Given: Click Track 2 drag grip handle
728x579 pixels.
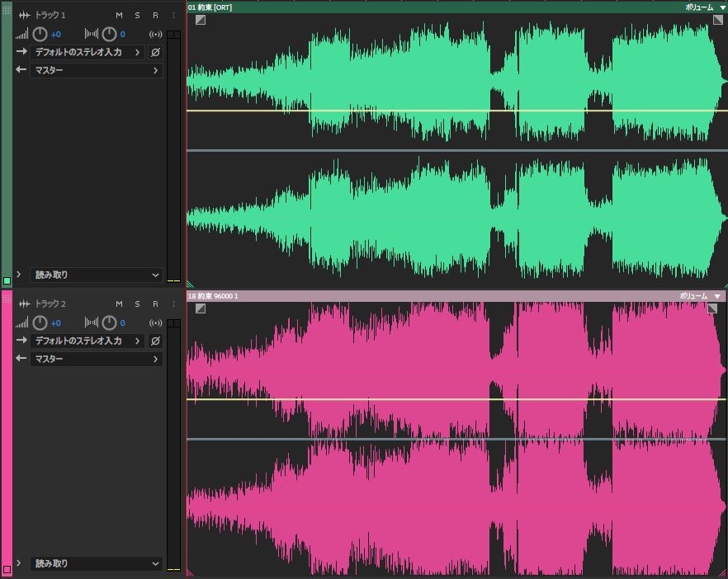Looking at the screenshot, I should [7, 299].
